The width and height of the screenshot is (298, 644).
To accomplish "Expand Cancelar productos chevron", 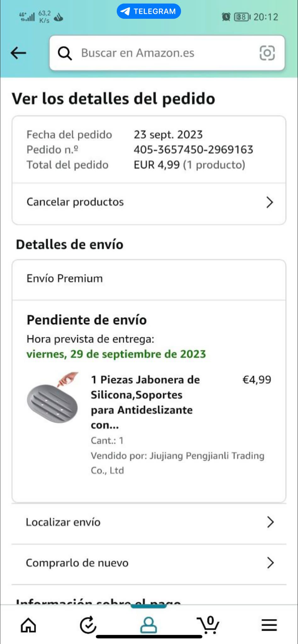I will (x=270, y=202).
